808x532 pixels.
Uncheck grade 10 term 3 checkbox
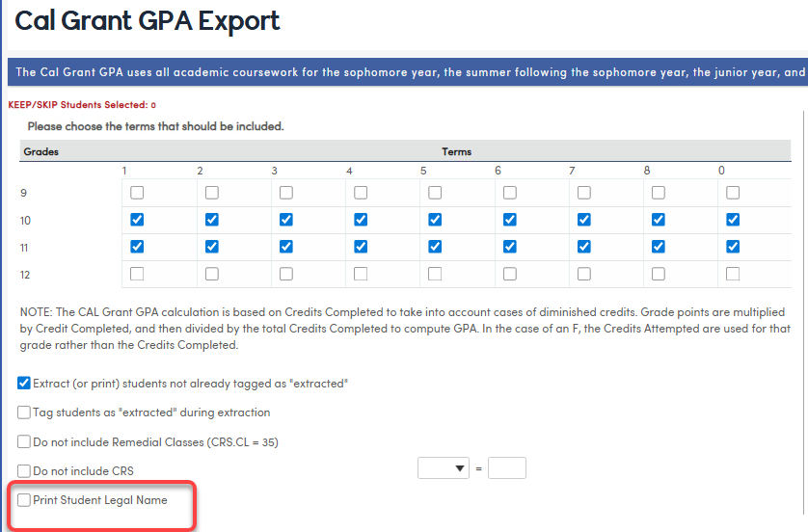[x=286, y=220]
